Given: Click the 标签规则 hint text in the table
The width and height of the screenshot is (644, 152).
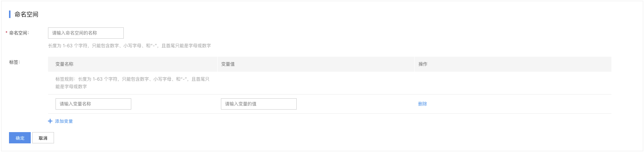Looking at the screenshot, I should pos(132,83).
